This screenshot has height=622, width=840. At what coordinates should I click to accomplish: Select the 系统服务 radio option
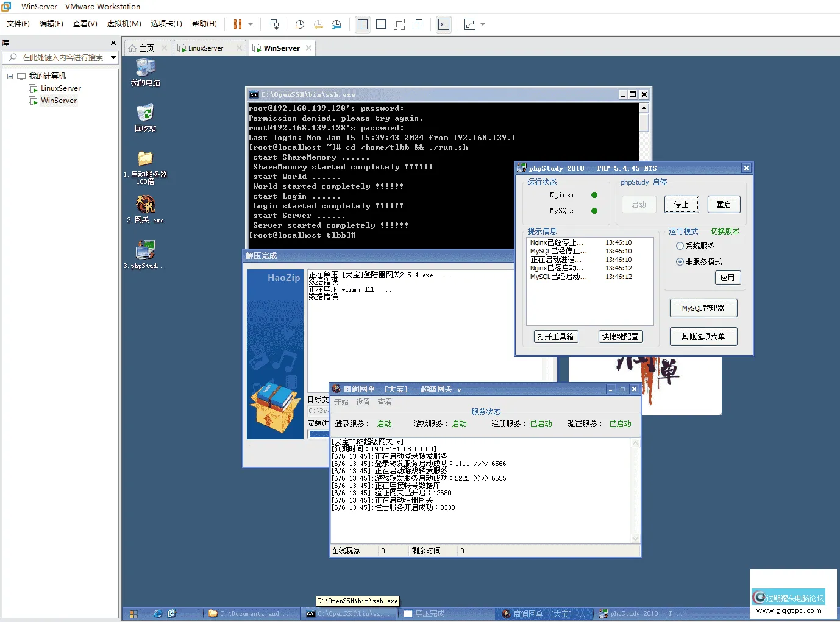680,246
